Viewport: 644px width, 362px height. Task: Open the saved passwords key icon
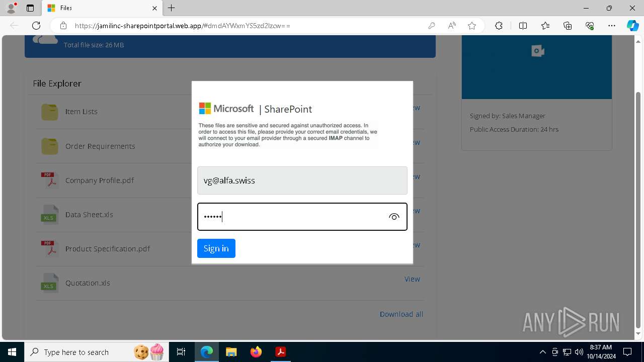pos(432,26)
